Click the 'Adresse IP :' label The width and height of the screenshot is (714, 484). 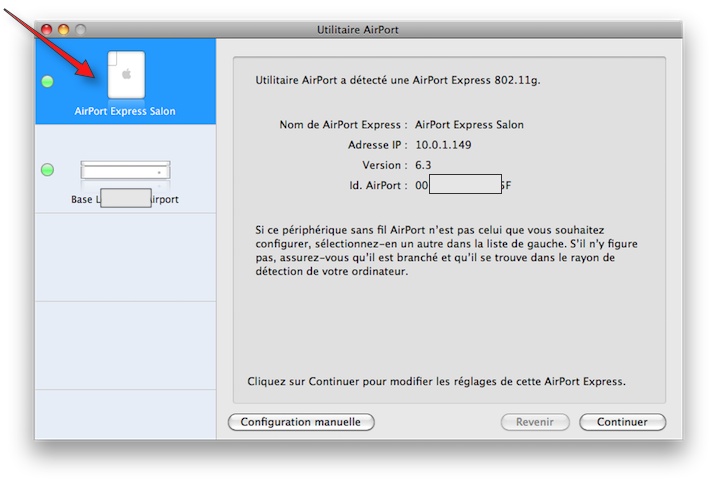coord(377,145)
